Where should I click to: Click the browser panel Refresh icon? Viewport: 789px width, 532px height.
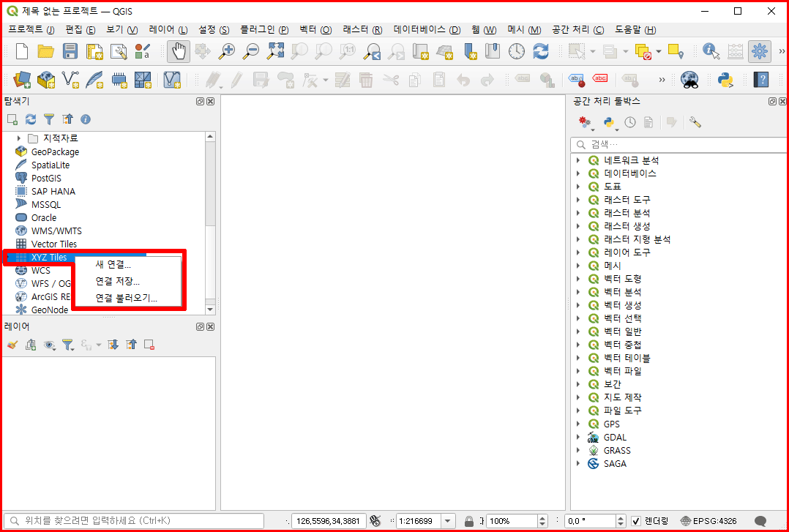coord(31,119)
